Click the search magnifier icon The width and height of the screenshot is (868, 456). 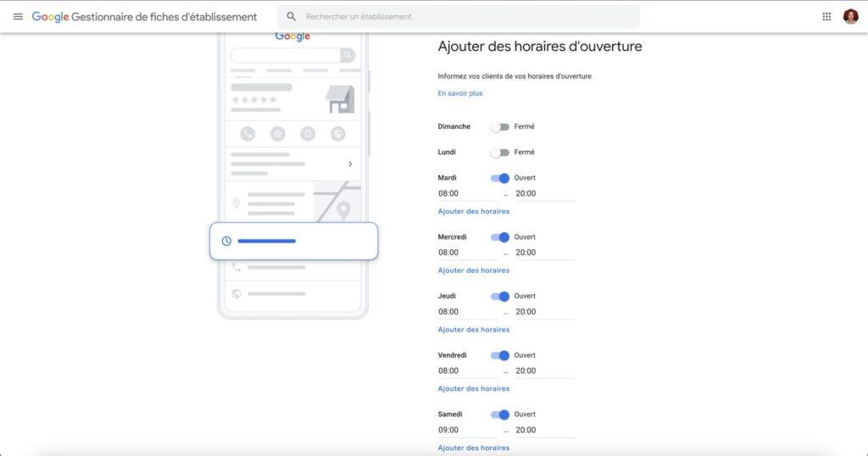click(x=292, y=17)
